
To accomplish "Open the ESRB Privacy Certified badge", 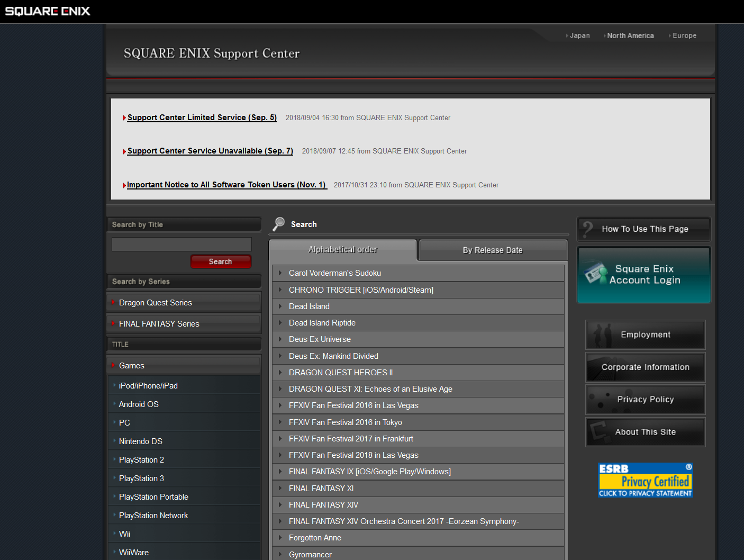I will click(x=645, y=480).
